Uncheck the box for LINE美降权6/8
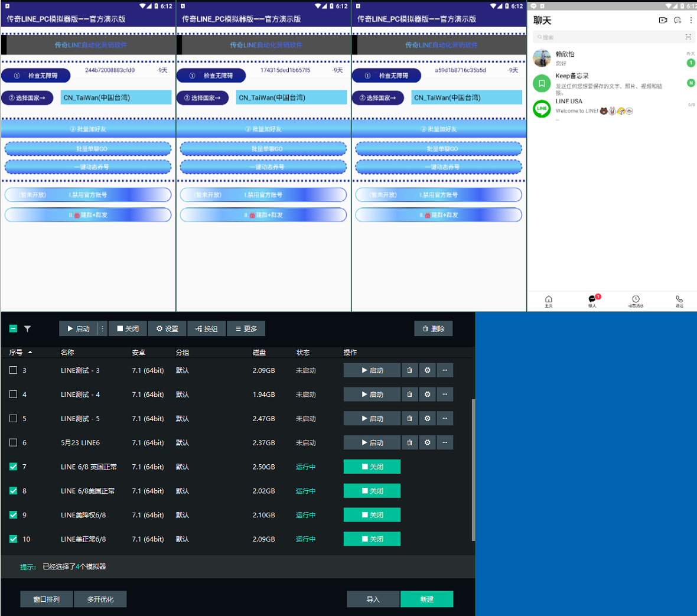This screenshot has height=616, width=697. coord(14,514)
